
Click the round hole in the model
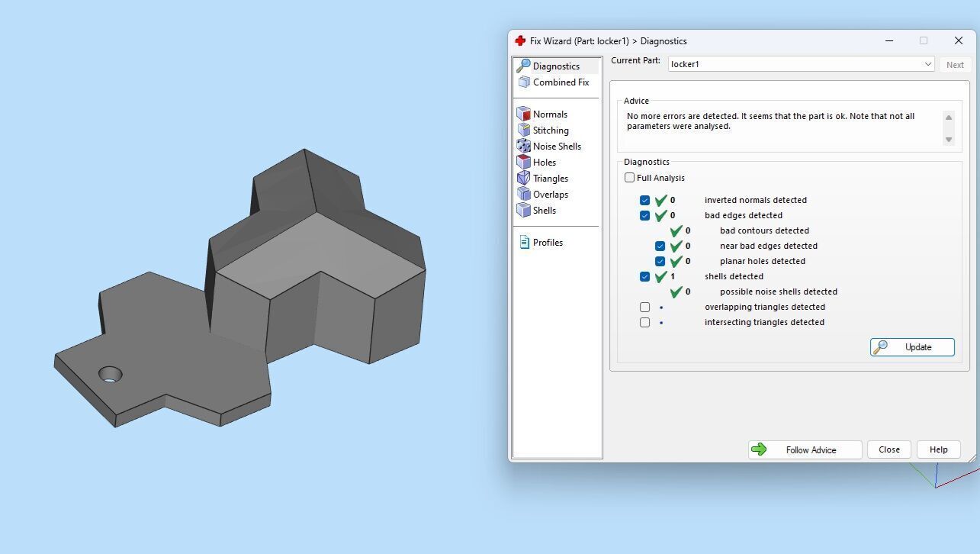point(110,375)
